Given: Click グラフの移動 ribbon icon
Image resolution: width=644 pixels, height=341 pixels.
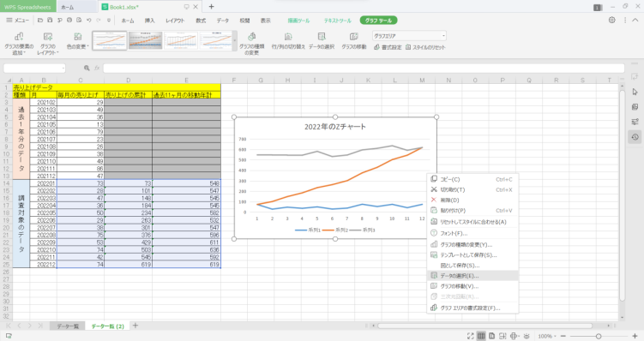Looking at the screenshot, I should click(x=353, y=41).
